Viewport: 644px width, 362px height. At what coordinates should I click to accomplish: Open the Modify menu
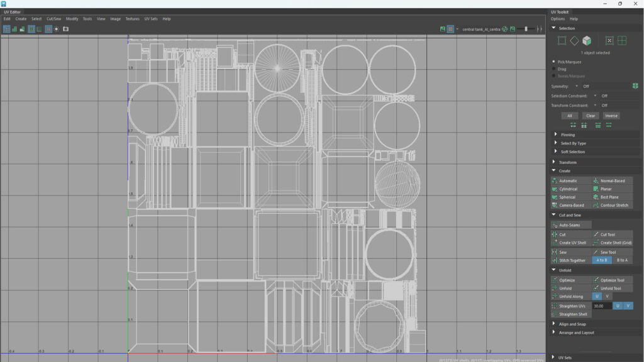click(x=72, y=19)
